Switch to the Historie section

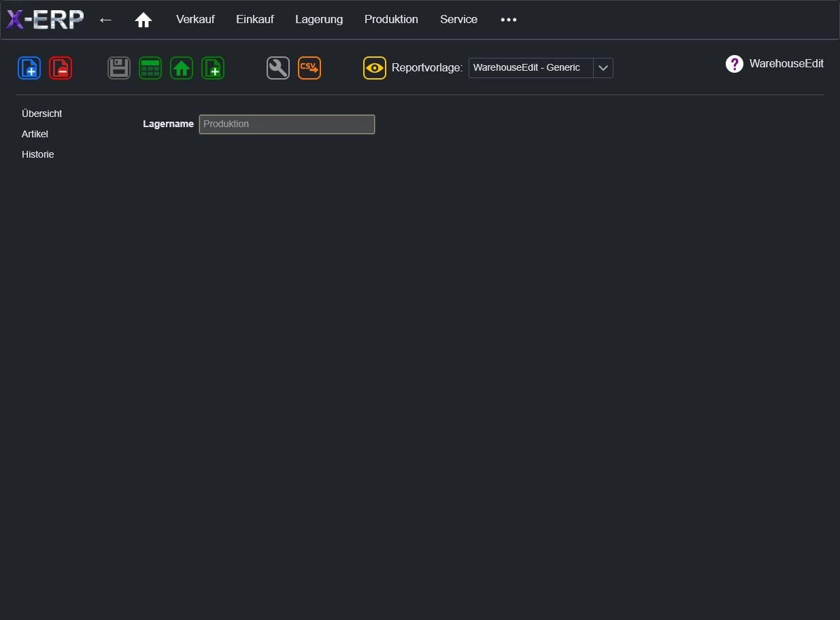(38, 154)
